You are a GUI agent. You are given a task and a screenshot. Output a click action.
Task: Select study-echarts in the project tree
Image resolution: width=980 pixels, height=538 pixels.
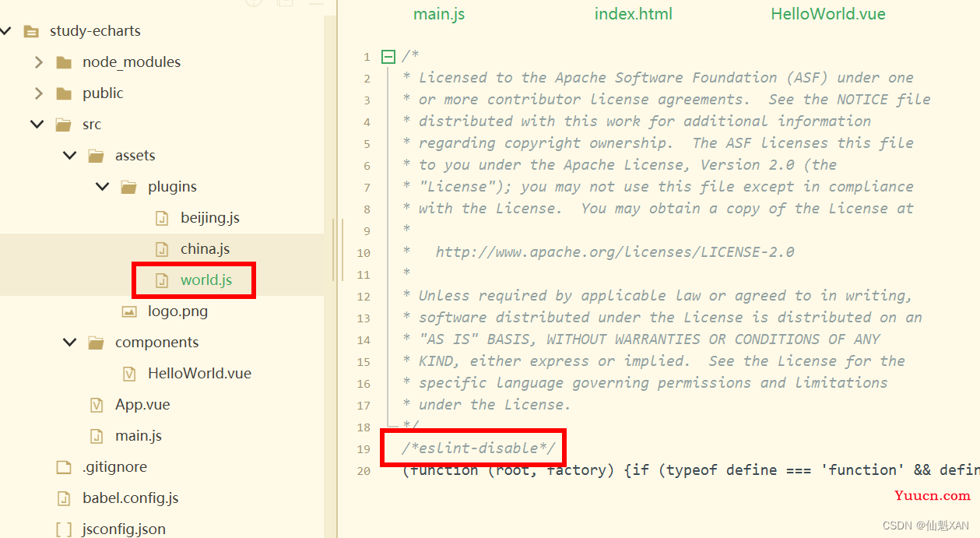pyautogui.click(x=95, y=31)
